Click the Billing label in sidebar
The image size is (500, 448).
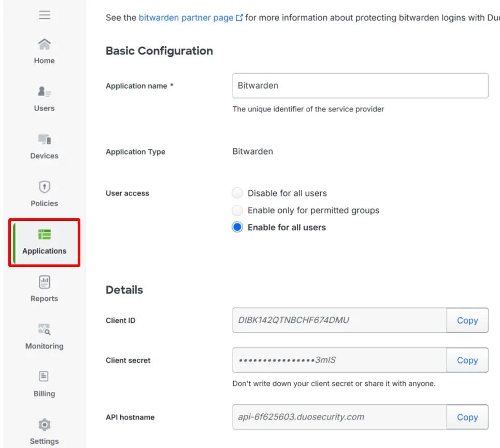tap(45, 394)
